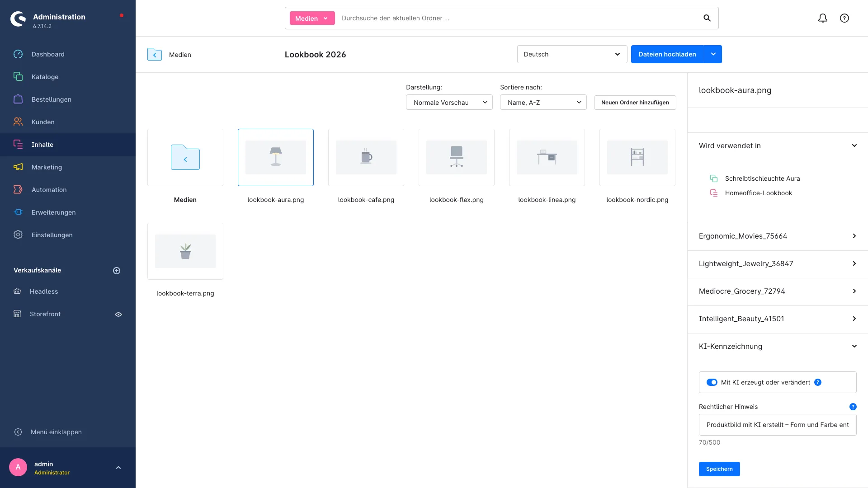Select lookbook-cafe.png thumbnail

(366, 157)
